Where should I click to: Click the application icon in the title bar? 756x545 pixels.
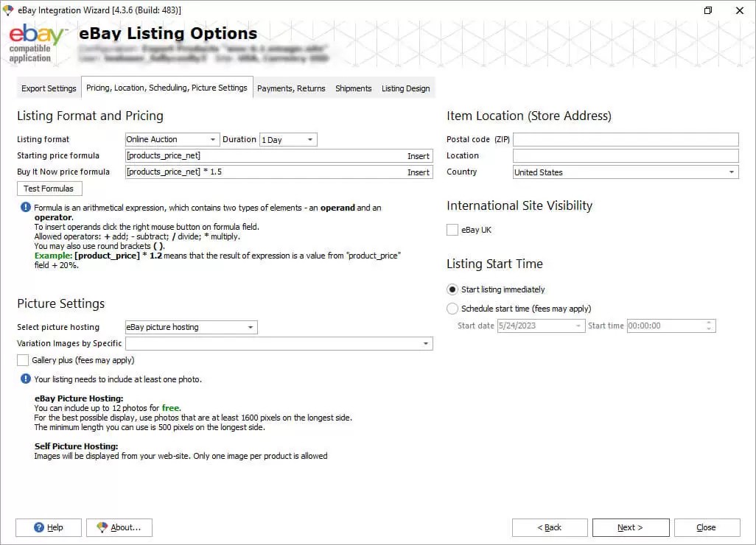tap(10, 10)
